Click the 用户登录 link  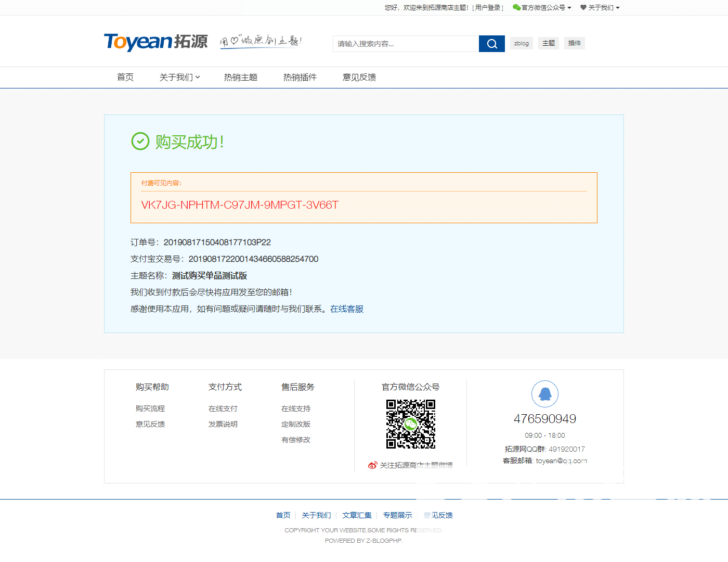click(488, 7)
